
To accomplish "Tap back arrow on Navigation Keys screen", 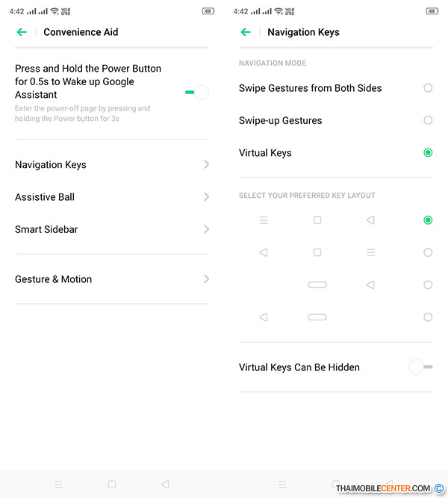I will coord(246,32).
